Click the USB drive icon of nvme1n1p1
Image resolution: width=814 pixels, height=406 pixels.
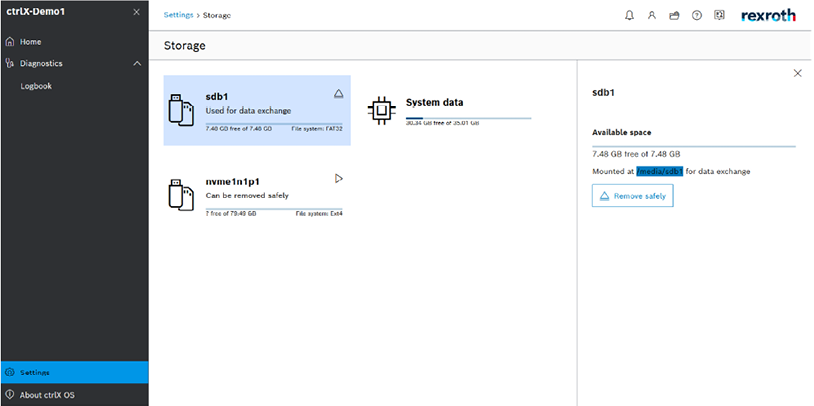181,195
